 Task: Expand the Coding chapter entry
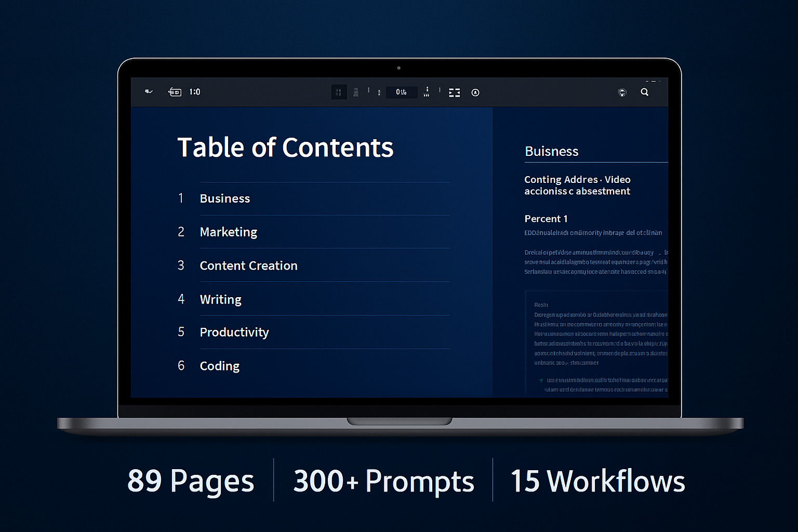pyautogui.click(x=219, y=366)
